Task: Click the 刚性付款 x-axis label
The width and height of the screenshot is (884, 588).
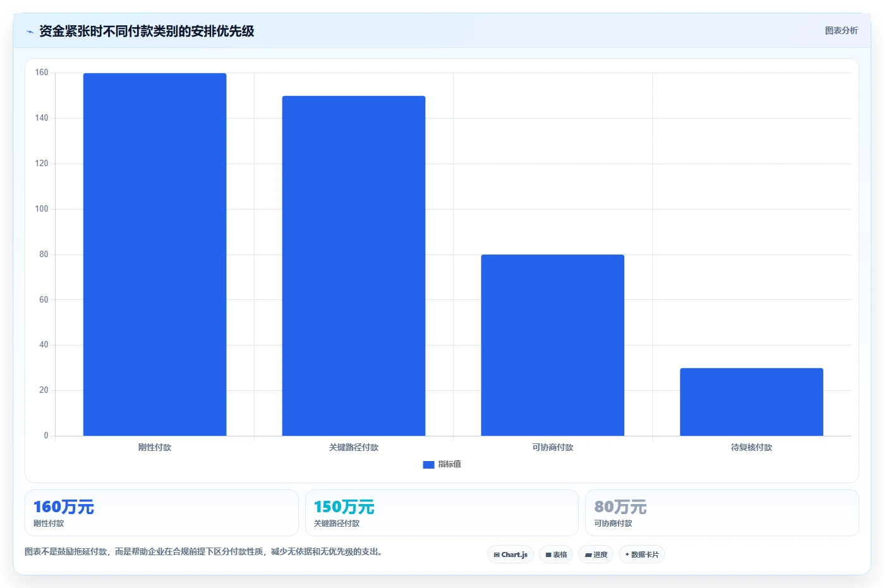Action: click(155, 447)
